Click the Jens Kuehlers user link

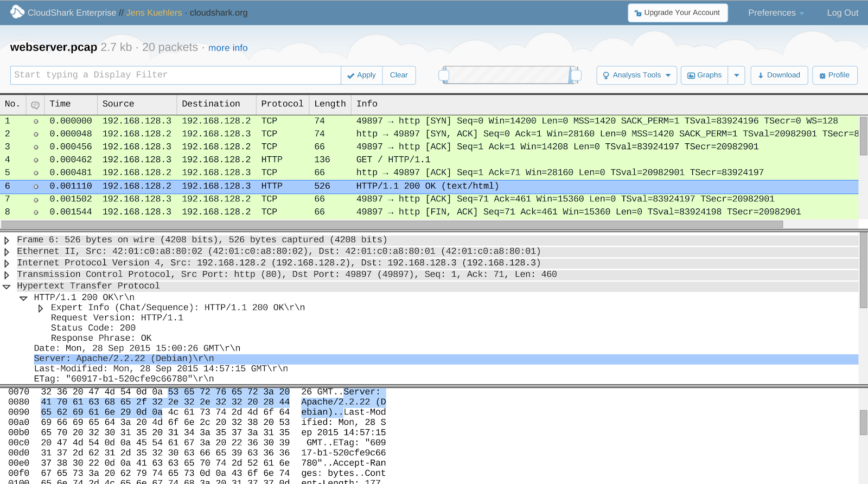(154, 13)
